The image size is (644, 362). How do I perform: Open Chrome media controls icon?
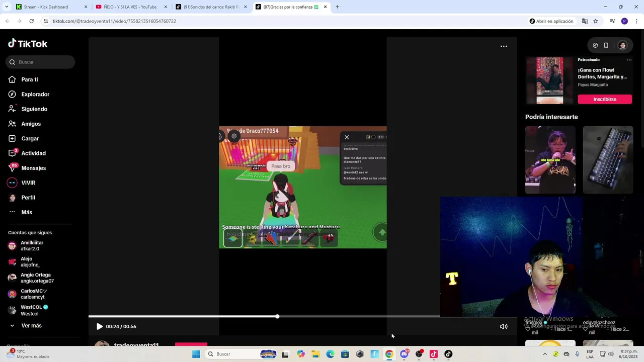pyautogui.click(x=612, y=21)
